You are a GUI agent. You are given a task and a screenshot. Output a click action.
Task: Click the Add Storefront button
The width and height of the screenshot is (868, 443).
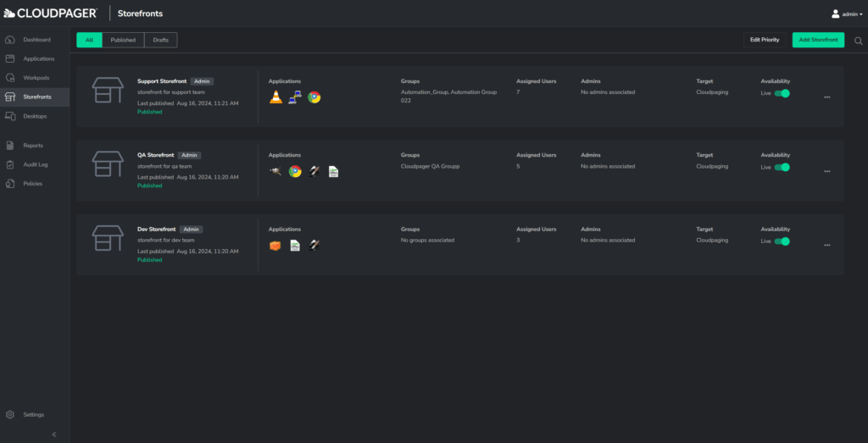point(818,40)
